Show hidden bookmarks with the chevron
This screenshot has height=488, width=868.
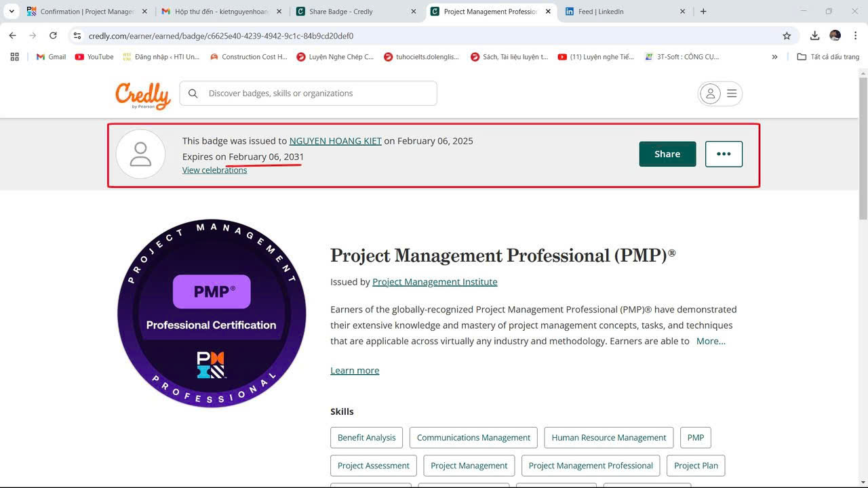point(774,57)
